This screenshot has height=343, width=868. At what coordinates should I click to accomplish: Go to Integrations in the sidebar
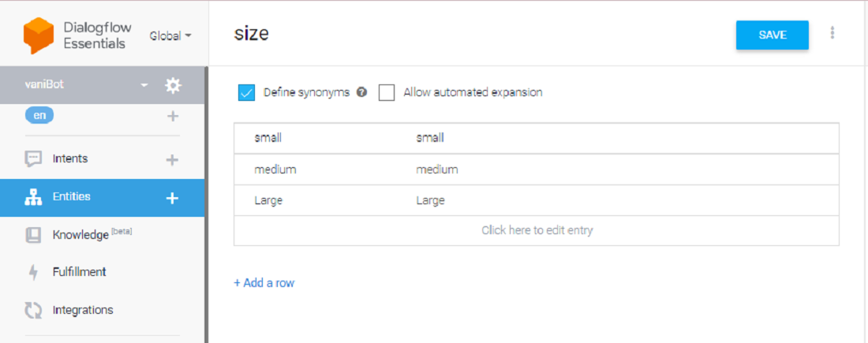83,310
